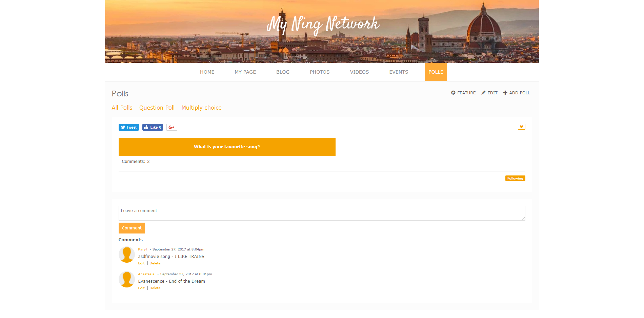644x318 pixels.
Task: Toggle the Following button
Action: pos(515,178)
